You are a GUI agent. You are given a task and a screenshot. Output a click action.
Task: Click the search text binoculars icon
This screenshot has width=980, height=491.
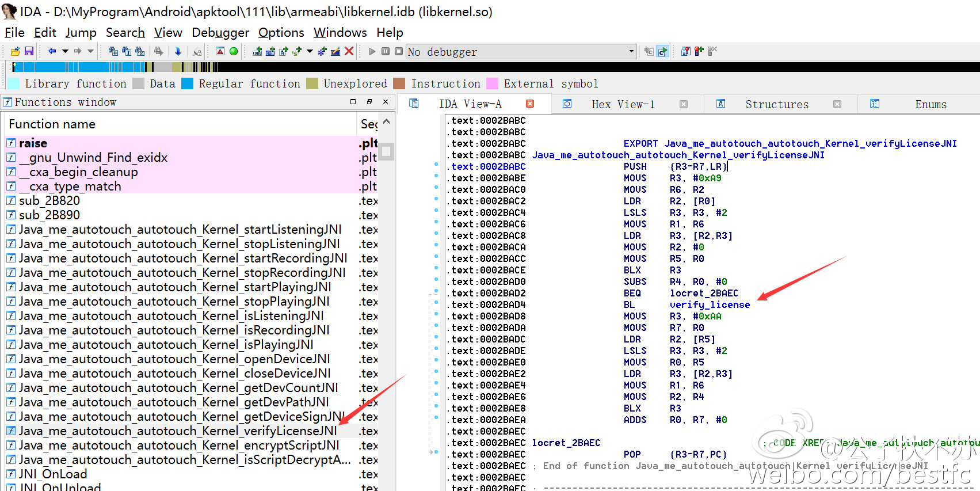click(x=127, y=51)
